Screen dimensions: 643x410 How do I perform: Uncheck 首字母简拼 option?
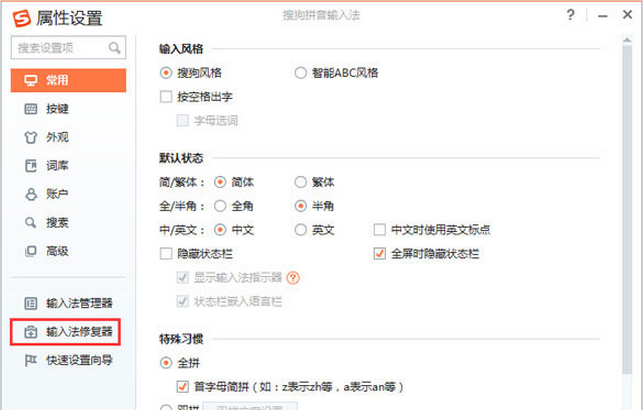coord(182,387)
